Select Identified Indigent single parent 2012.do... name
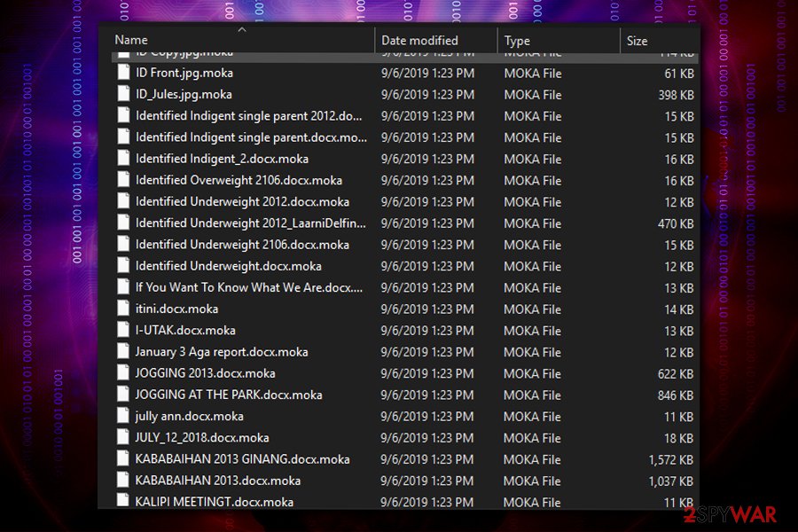The width and height of the screenshot is (798, 532). click(249, 115)
